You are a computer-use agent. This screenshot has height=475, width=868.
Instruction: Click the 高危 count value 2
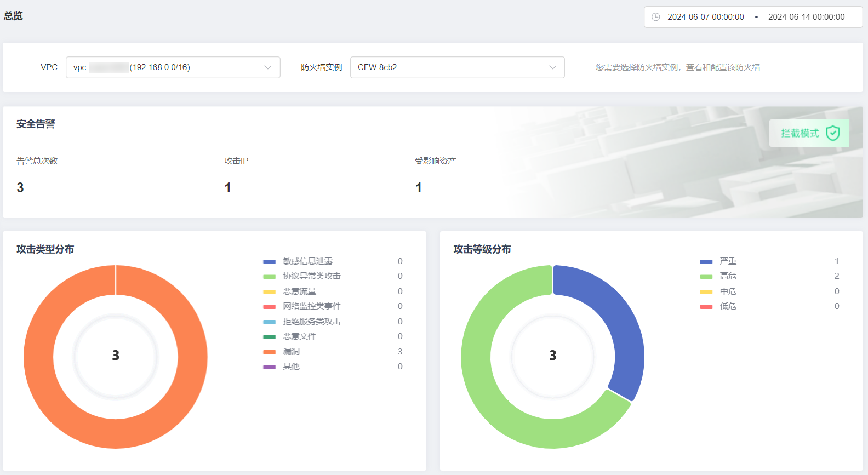837,276
